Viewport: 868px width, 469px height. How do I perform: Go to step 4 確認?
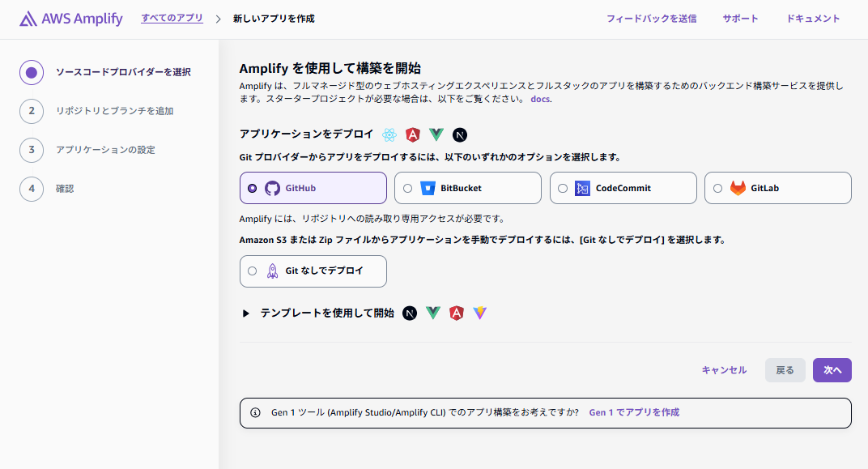pyautogui.click(x=47, y=188)
